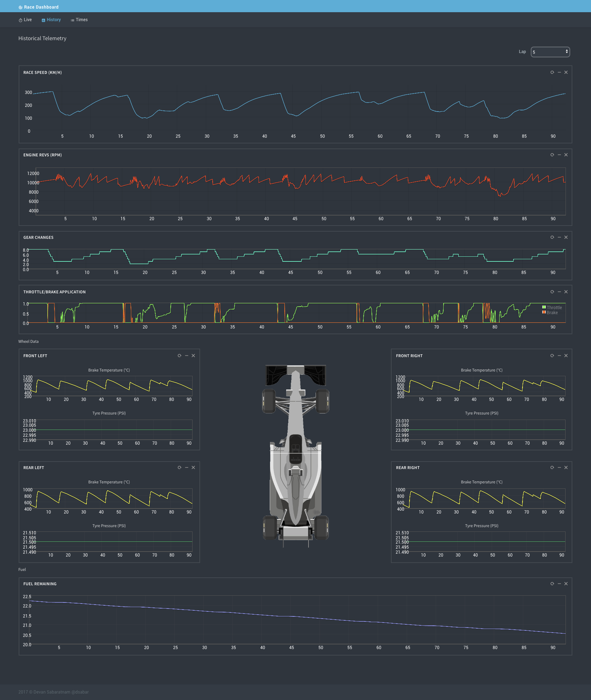Click the Historical Telemetry heading

(x=42, y=38)
